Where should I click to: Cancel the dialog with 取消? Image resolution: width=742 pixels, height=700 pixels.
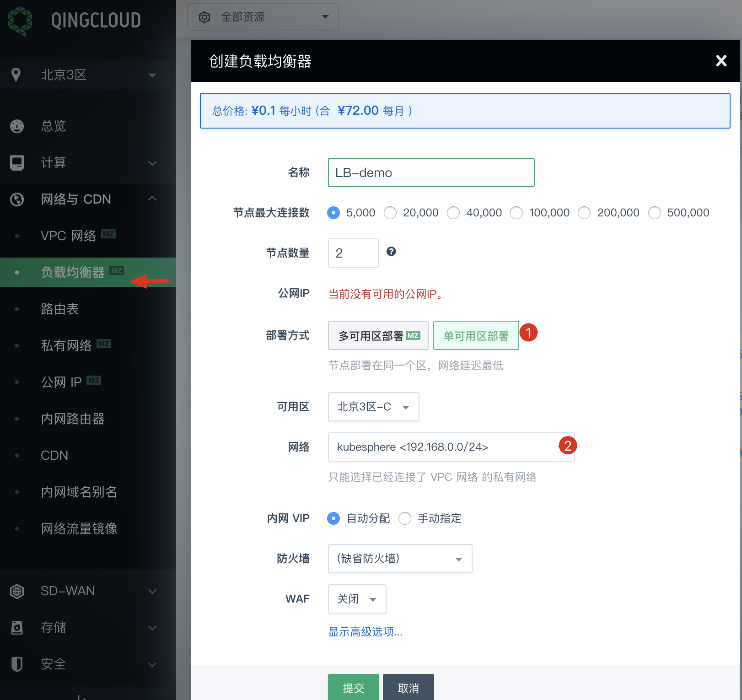(x=409, y=687)
